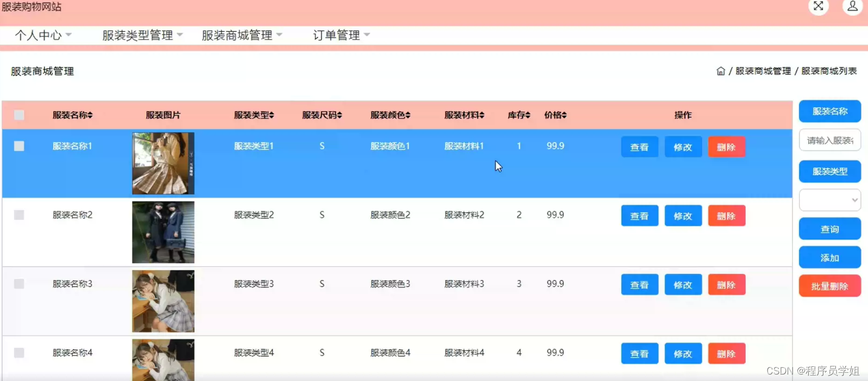
Task: Click the 添加 button
Action: click(x=829, y=258)
